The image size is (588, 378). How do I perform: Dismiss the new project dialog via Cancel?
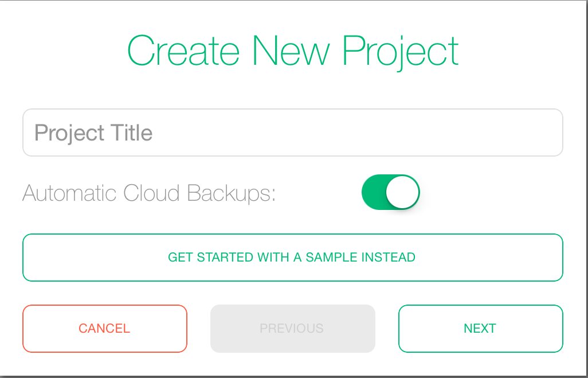pyautogui.click(x=104, y=329)
